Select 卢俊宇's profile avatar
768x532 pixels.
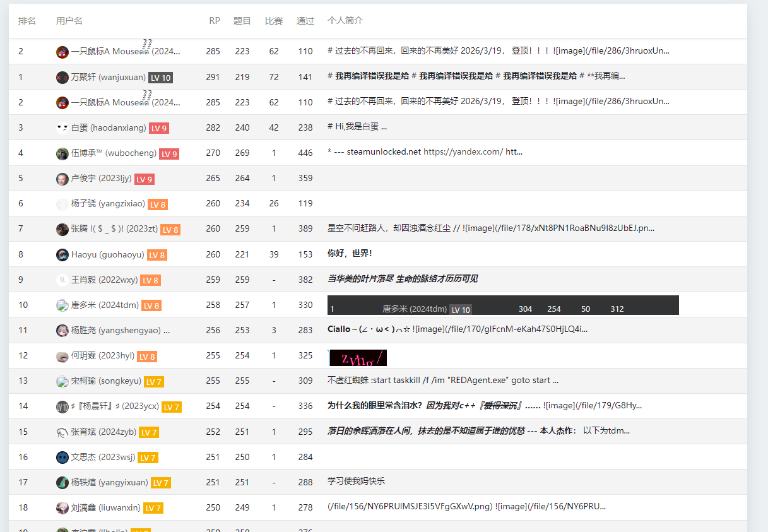(62, 179)
